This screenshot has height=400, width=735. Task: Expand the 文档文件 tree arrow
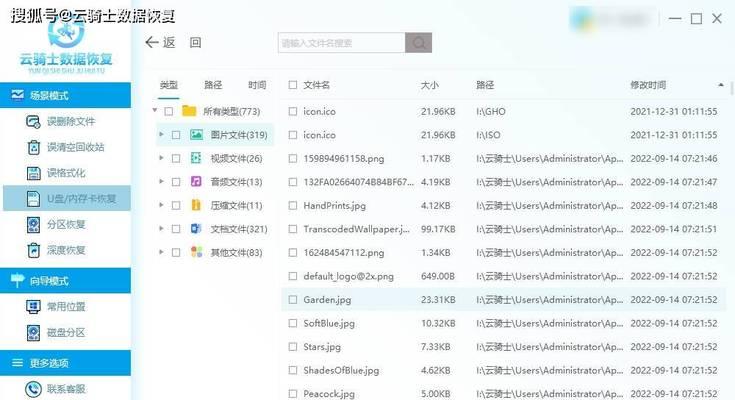161,228
